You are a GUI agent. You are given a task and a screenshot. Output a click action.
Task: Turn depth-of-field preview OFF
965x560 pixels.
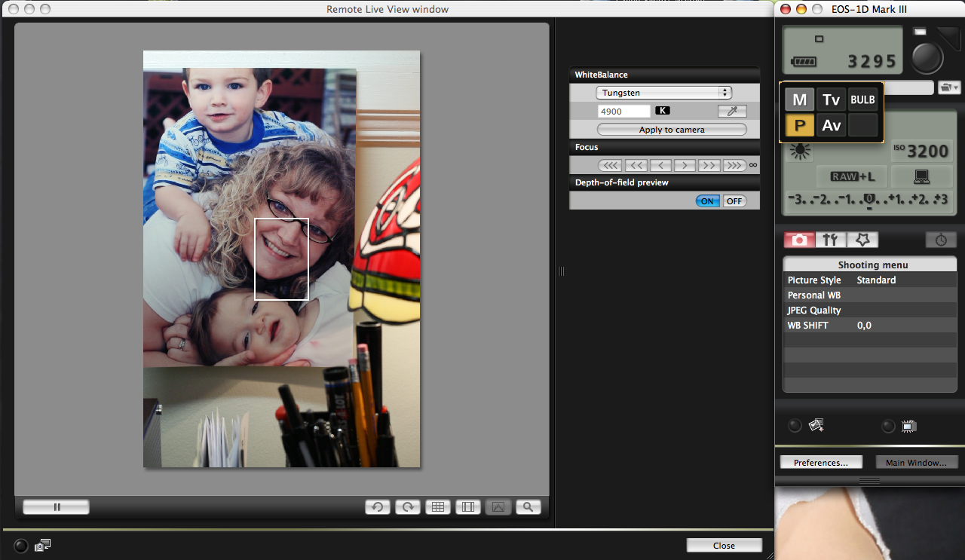[x=734, y=201]
